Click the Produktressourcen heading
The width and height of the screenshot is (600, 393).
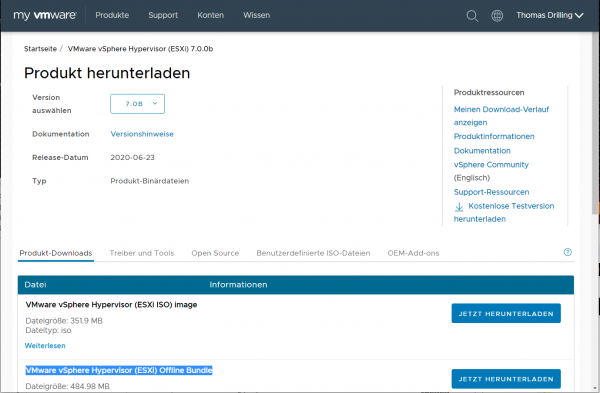click(x=489, y=93)
